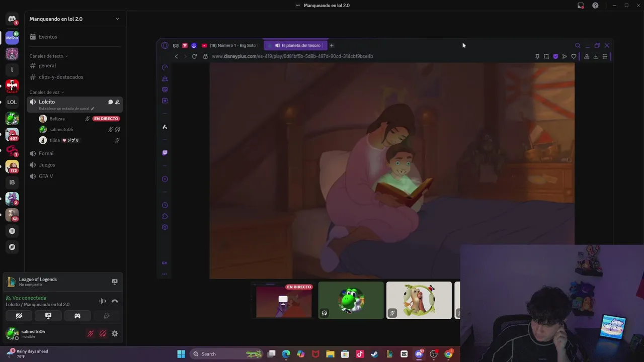Add a server with the plus icon
Viewport: 644px width, 362px height.
12,231
